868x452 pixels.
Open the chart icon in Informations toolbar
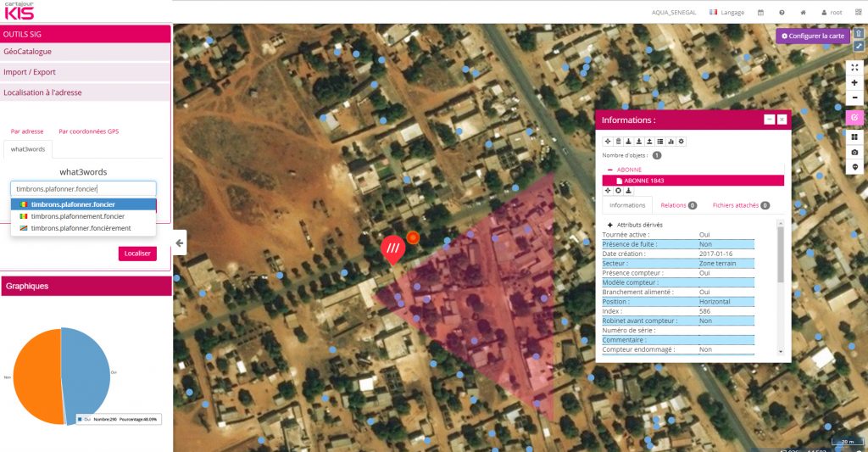pyautogui.click(x=670, y=141)
